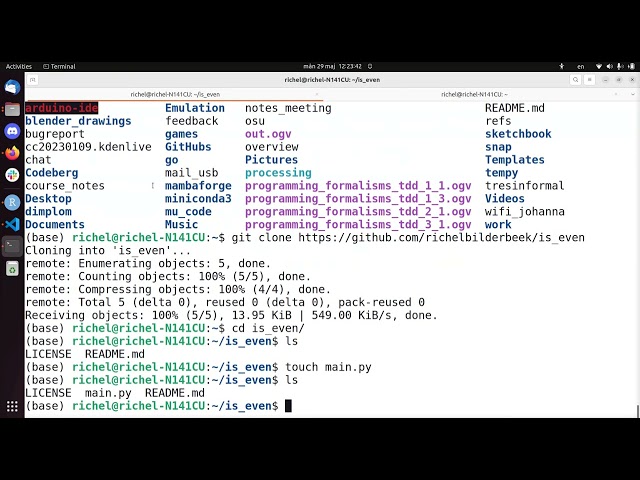
Task: Click the 'cc20230109.kdenlive' file name
Action: 89,147
